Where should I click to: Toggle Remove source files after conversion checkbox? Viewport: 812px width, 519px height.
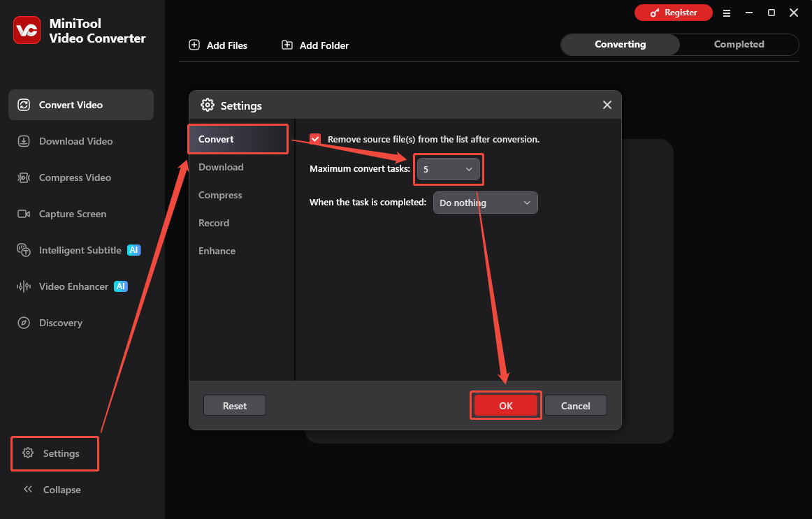[x=315, y=139]
